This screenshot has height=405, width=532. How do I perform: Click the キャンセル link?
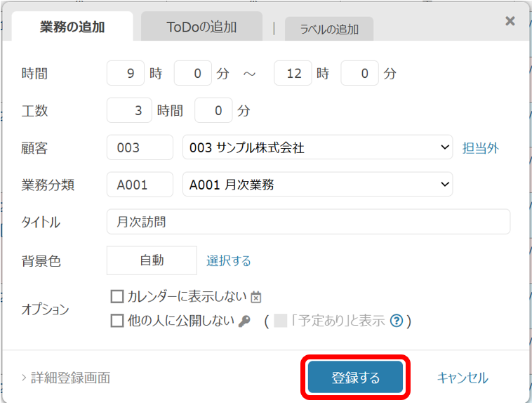463,378
